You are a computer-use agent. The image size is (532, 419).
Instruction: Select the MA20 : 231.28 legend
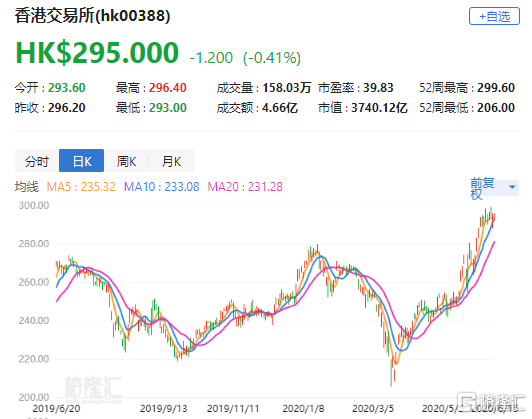(245, 187)
